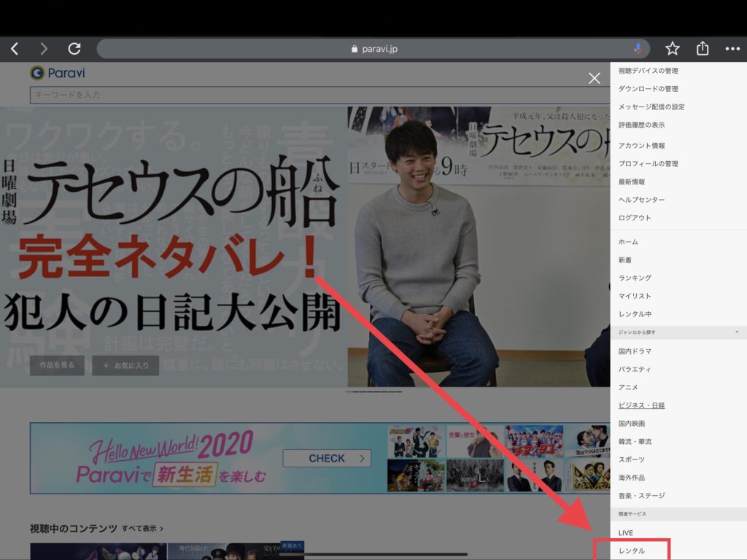Open メッセージ配信の設定
Image resolution: width=747 pixels, height=560 pixels.
pyautogui.click(x=651, y=107)
